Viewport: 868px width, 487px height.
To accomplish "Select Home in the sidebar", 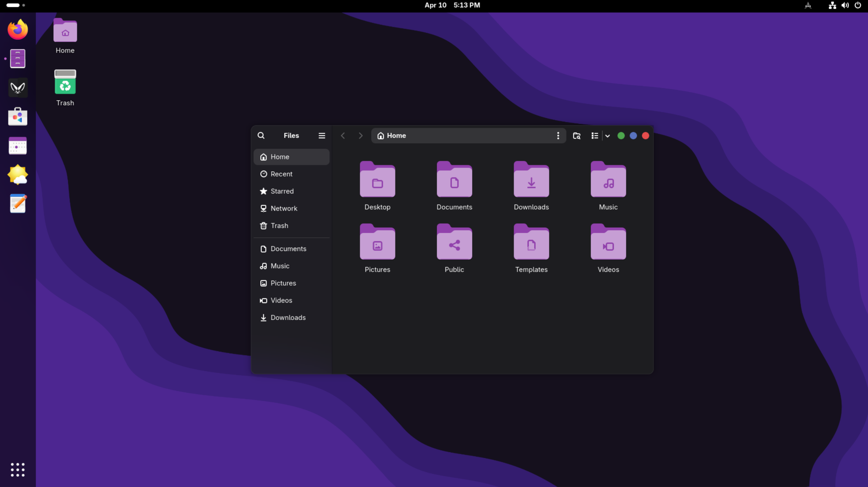I will (x=291, y=157).
